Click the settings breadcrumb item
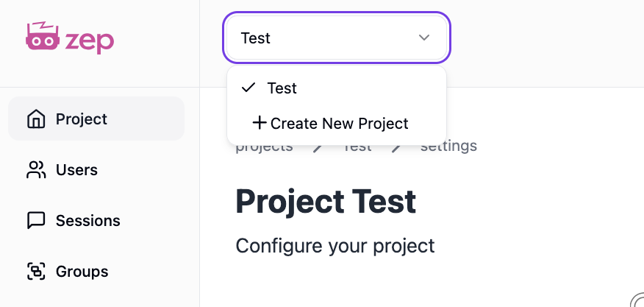This screenshot has height=307, width=644. tap(448, 147)
